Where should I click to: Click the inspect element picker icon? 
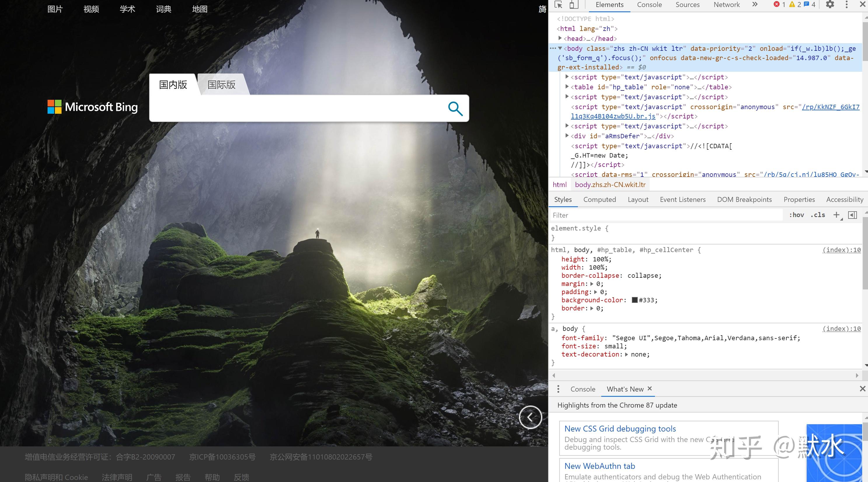click(x=558, y=5)
